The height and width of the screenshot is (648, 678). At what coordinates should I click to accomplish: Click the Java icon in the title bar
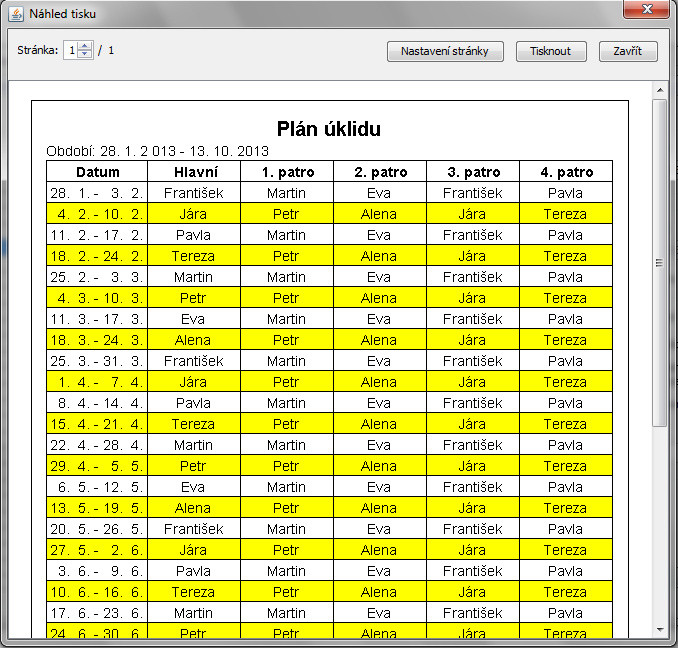16,14
